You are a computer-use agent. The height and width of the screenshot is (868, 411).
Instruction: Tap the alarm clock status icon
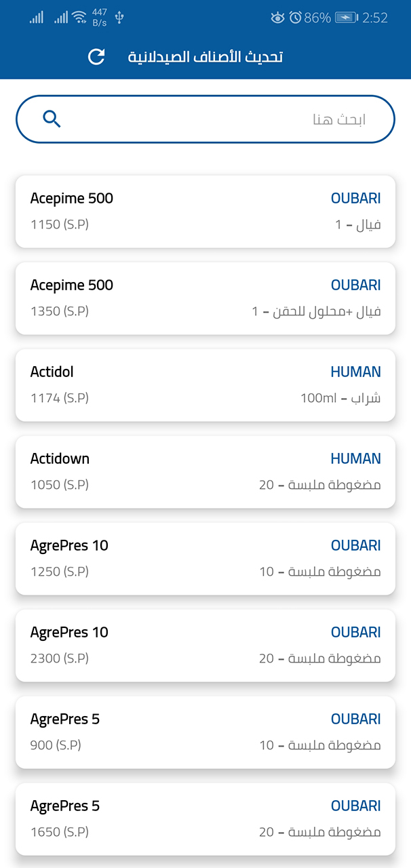click(x=295, y=18)
